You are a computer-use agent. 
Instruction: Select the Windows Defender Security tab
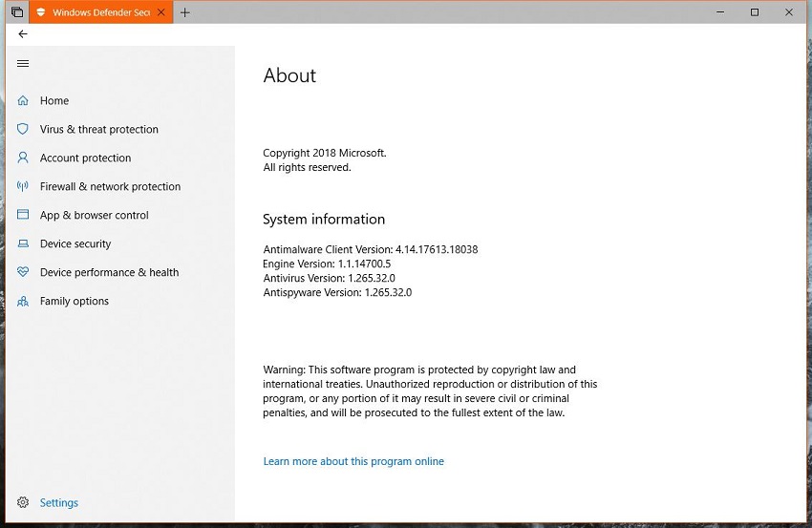pyautogui.click(x=94, y=12)
